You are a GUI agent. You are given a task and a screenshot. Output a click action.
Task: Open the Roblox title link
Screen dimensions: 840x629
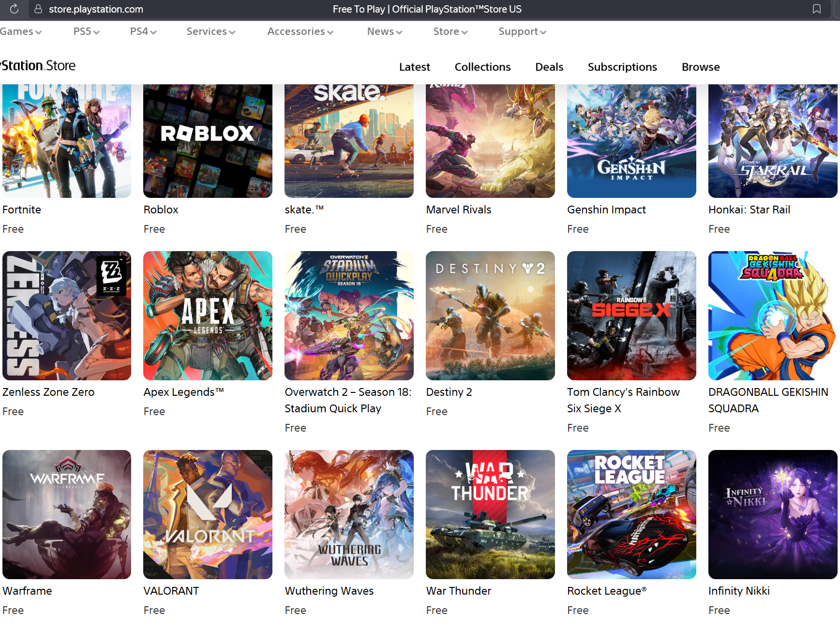tap(161, 210)
